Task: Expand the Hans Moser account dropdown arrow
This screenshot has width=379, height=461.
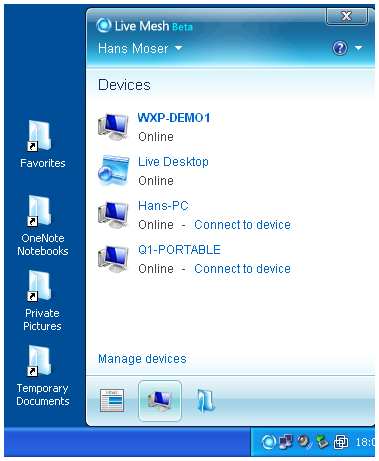Action: [x=179, y=48]
